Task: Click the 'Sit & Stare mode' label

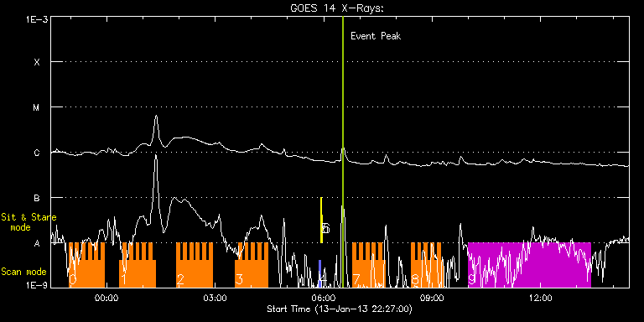Action: point(29,221)
